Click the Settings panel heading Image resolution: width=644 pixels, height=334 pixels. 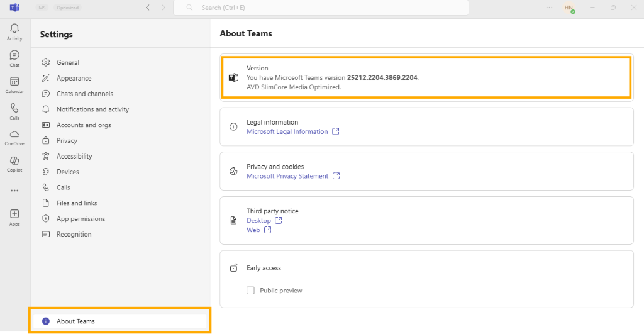(x=56, y=35)
